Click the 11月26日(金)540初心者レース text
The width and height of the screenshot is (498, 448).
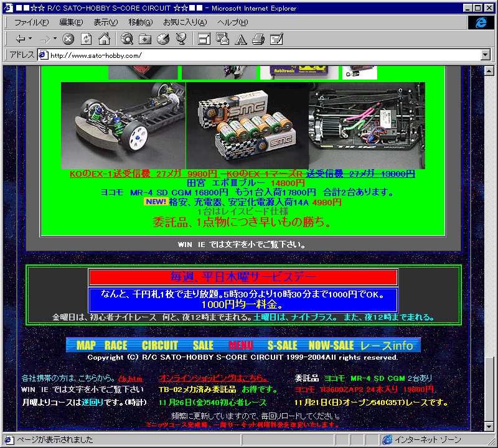click(212, 403)
